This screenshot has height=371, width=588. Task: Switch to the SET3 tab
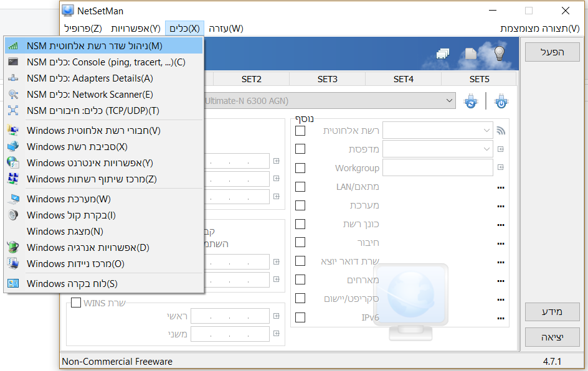328,79
